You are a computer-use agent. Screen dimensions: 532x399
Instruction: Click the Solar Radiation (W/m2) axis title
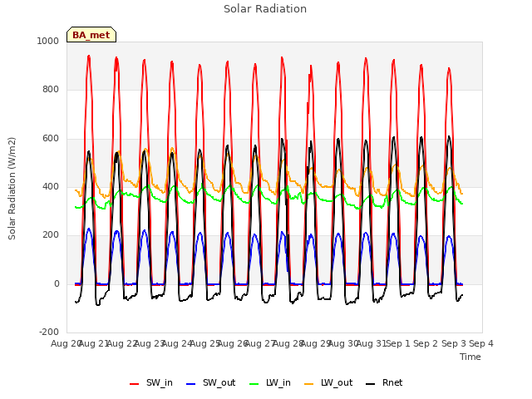pyautogui.click(x=12, y=189)
